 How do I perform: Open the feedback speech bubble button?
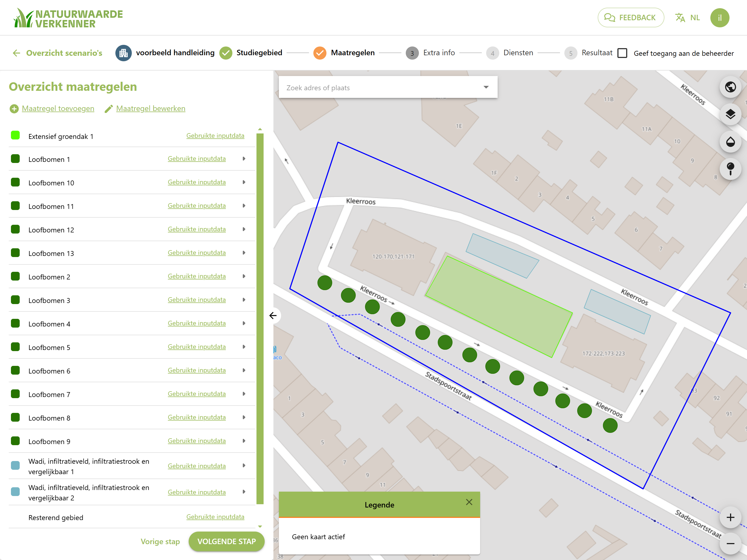tap(631, 17)
